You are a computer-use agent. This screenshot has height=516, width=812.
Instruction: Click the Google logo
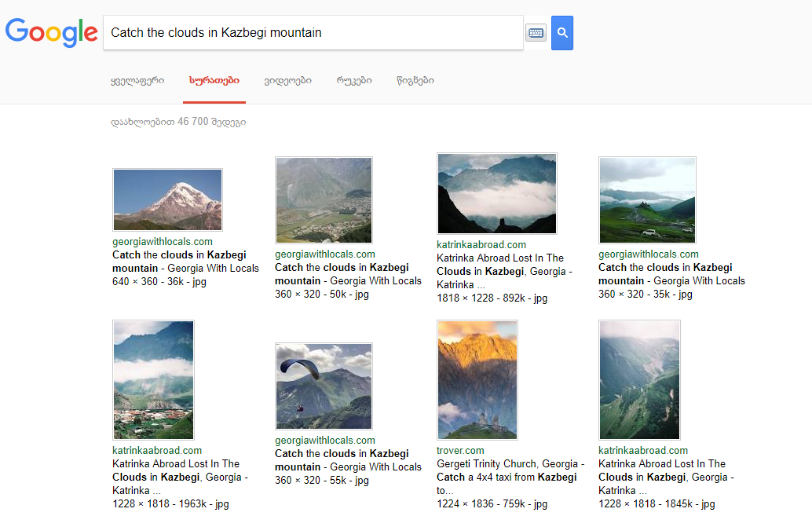[x=51, y=32]
